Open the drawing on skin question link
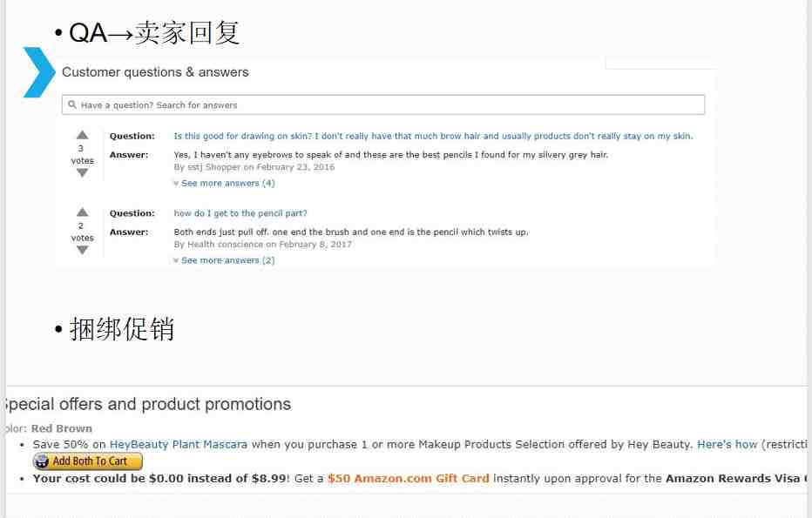Screen dimensions: 812x518 tap(433, 136)
